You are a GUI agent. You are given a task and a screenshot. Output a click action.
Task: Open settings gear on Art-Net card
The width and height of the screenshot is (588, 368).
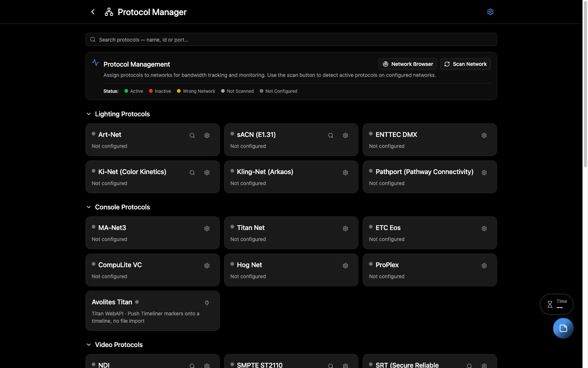click(x=207, y=135)
